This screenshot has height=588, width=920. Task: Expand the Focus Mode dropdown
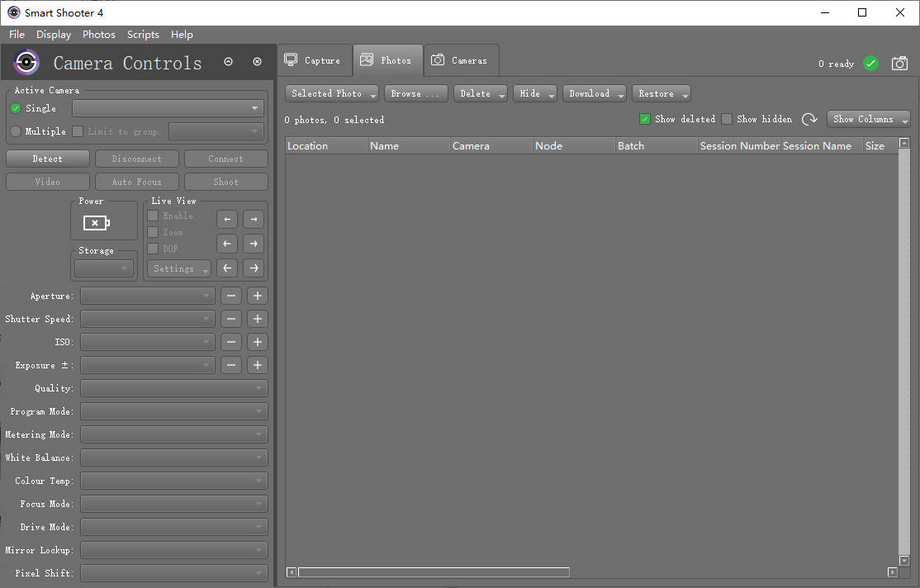pos(174,504)
